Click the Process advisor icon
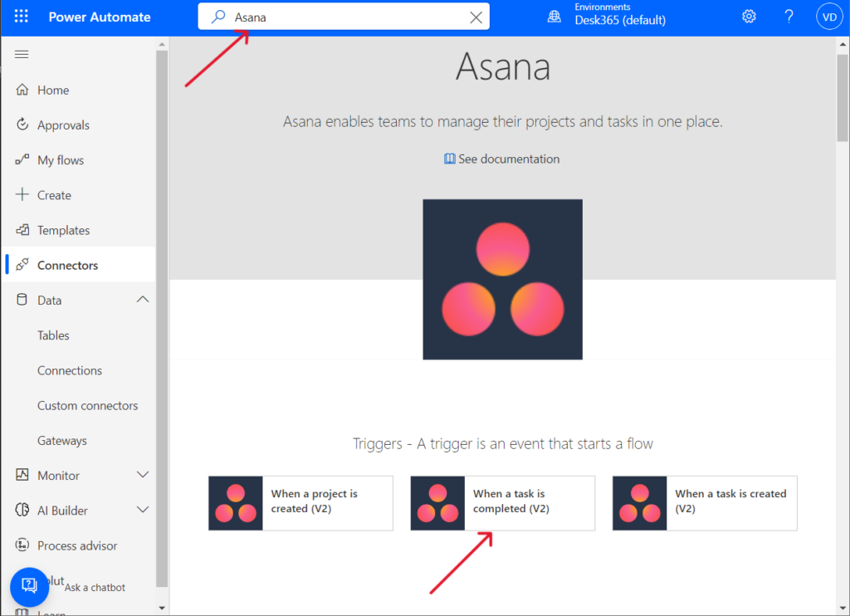 [x=22, y=545]
